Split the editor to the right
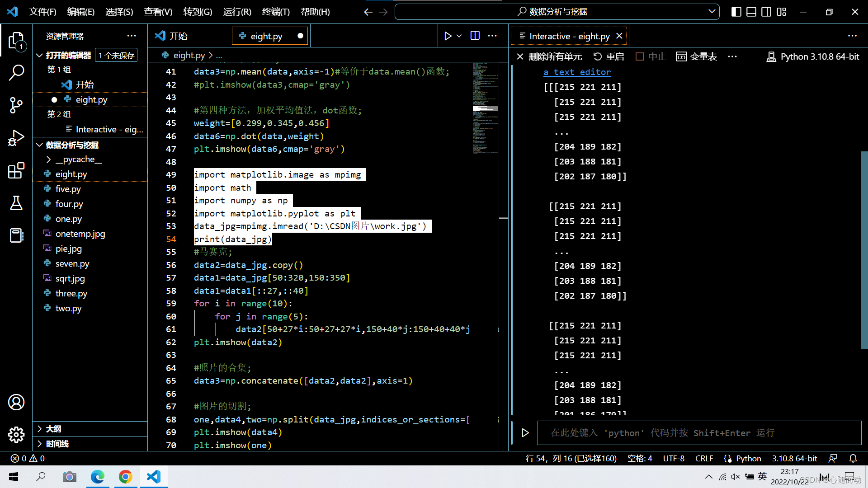 (475, 36)
